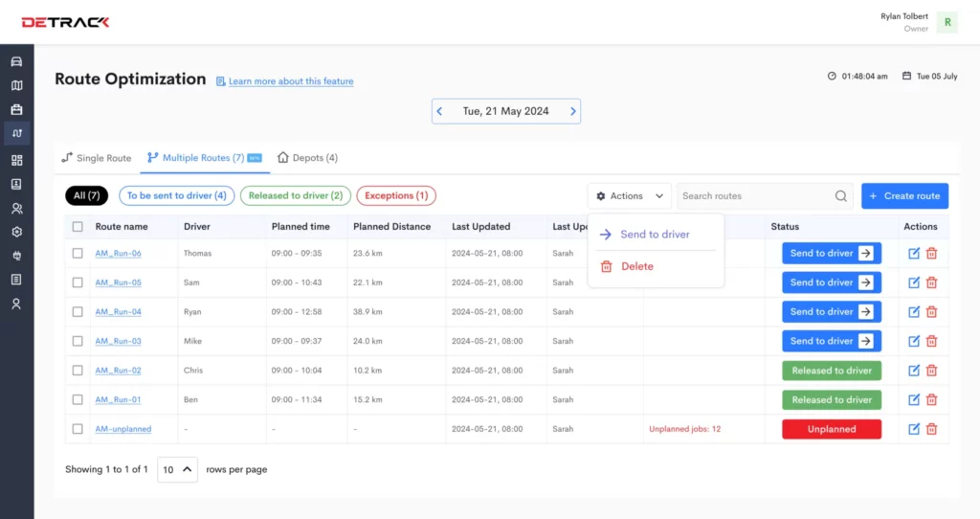Check the AM_Run-02 row checkbox
Screen dimensions: 980x519
[x=78, y=371]
